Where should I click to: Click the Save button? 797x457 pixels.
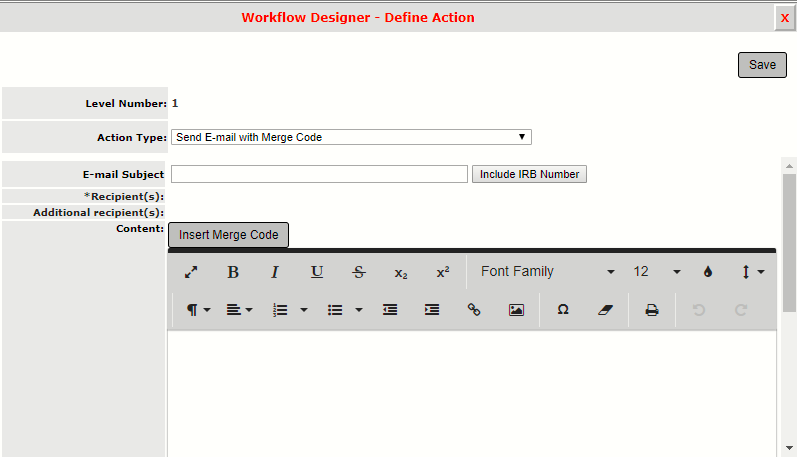(x=762, y=65)
